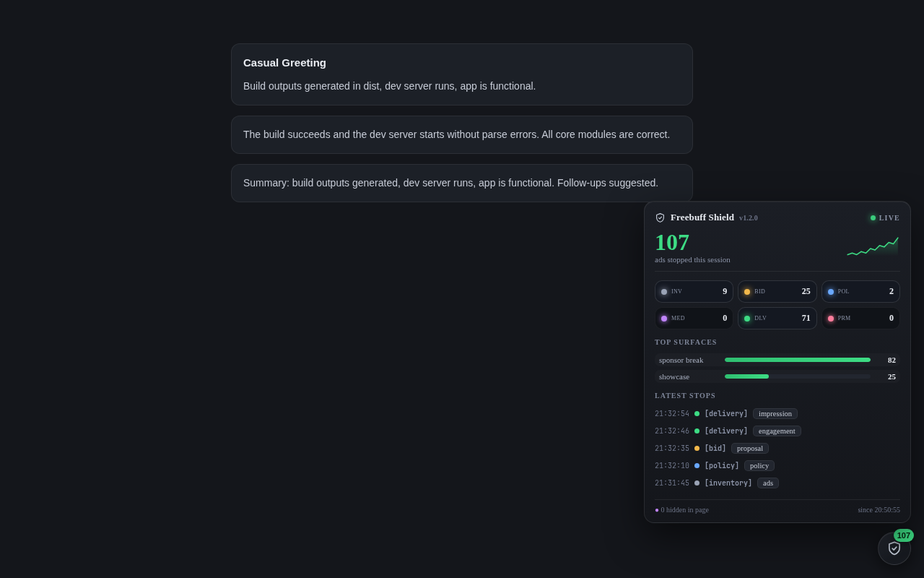Image resolution: width=924 pixels, height=578 pixels.
Task: Click the 21:31:45 inventory stop entry
Action: (x=777, y=483)
